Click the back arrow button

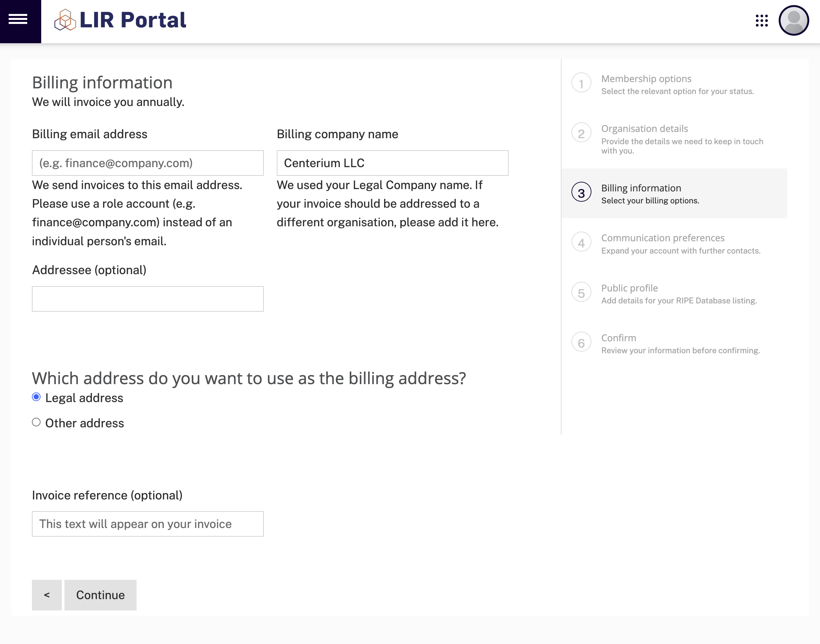click(47, 595)
